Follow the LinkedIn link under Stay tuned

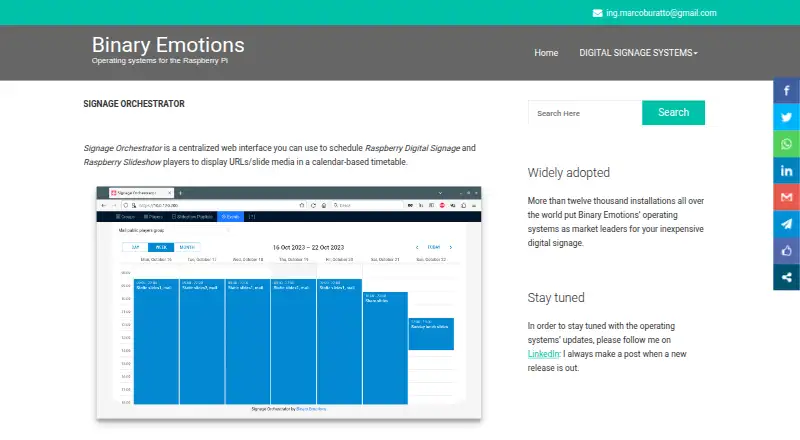tap(543, 354)
